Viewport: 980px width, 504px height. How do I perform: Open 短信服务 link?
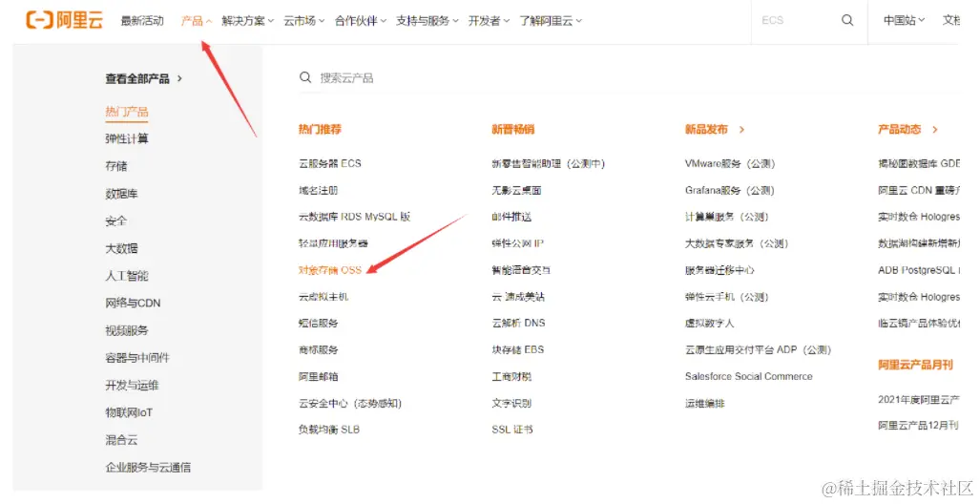point(318,324)
